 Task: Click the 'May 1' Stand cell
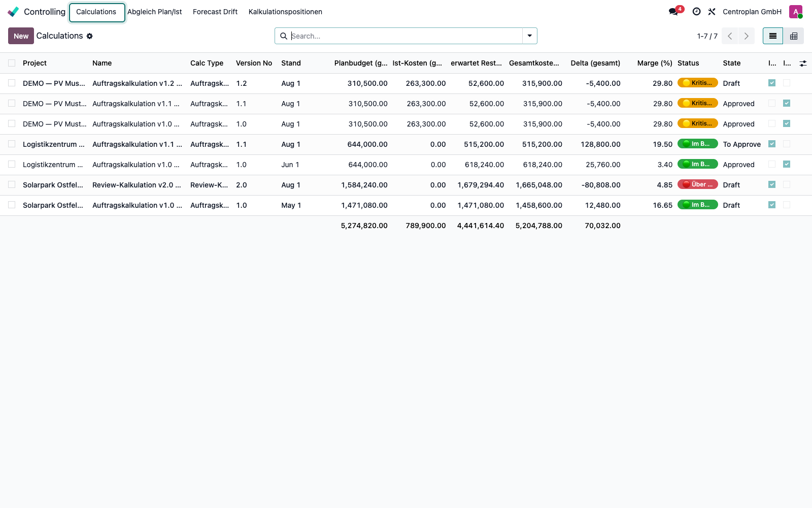pos(291,205)
